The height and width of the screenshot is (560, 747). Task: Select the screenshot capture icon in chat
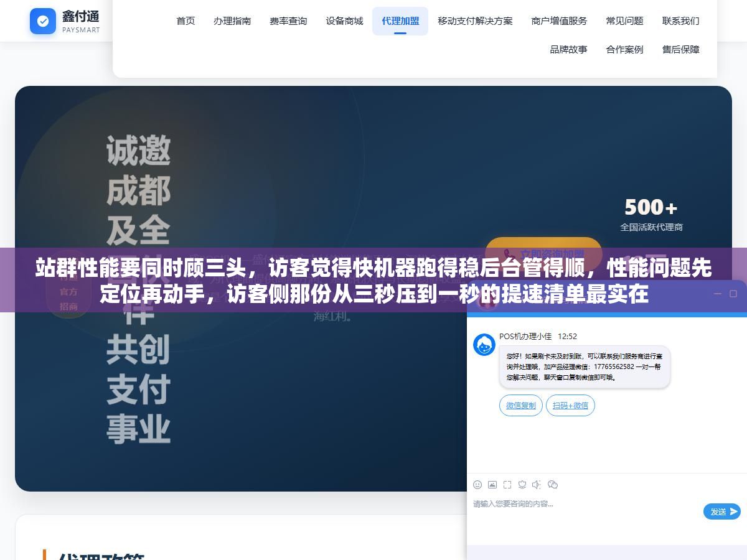click(x=507, y=485)
